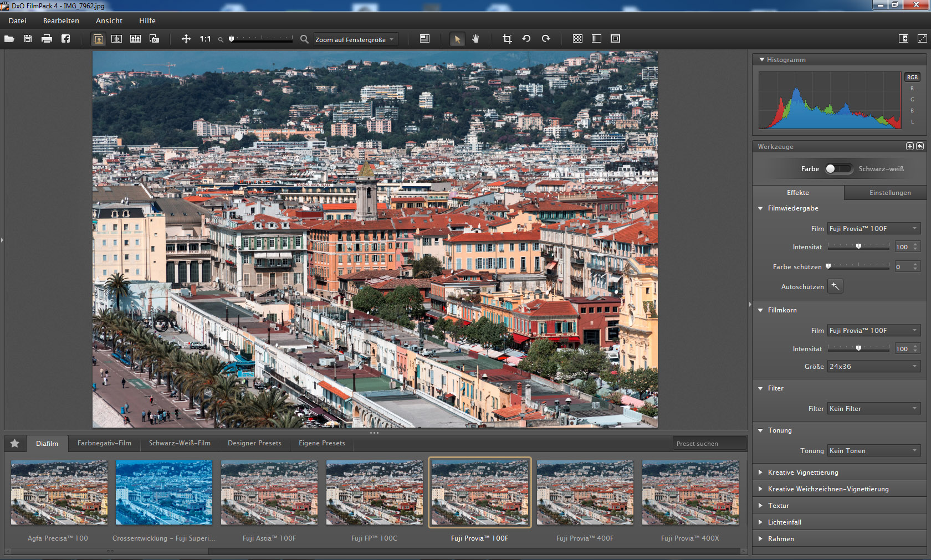
Task: Click the Autoschützen wand button
Action: click(835, 286)
